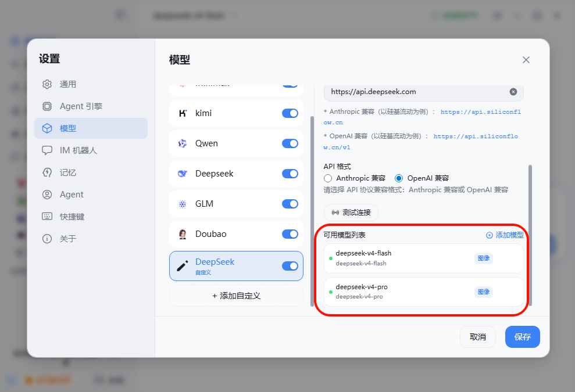Image resolution: width=575 pixels, height=392 pixels.
Task: Click the chat bubble icon beside IM 机器人
Action: (x=47, y=150)
